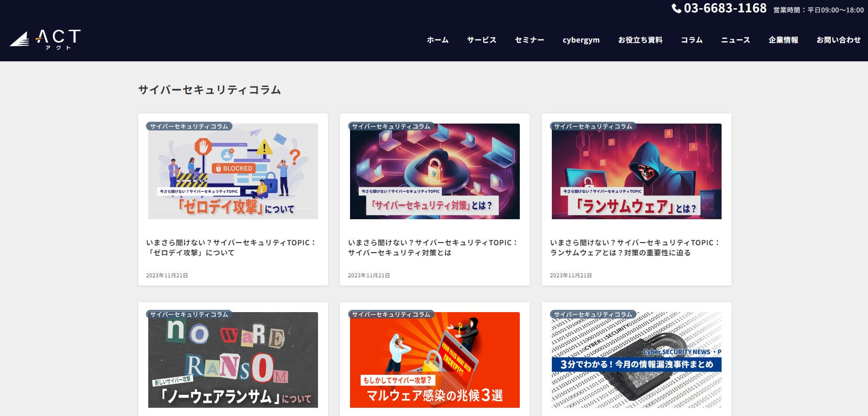
Task: Click the date under サイバーセキュリティ対策とは article
Action: point(369,276)
